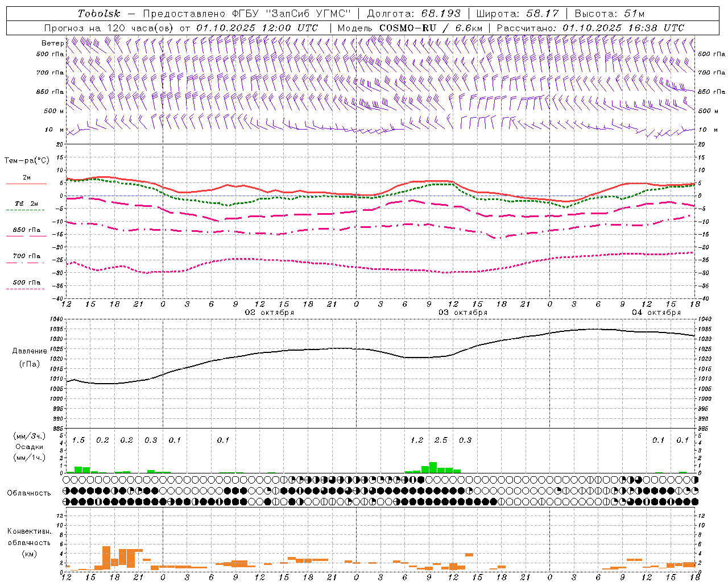Viewport: 728px width, 582px height.
Task: Click the "Высота: 51м" elevation value
Action: tap(610, 14)
